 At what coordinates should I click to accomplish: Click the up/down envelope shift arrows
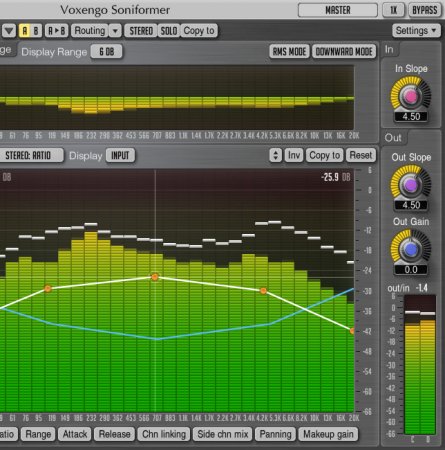[x=275, y=155]
